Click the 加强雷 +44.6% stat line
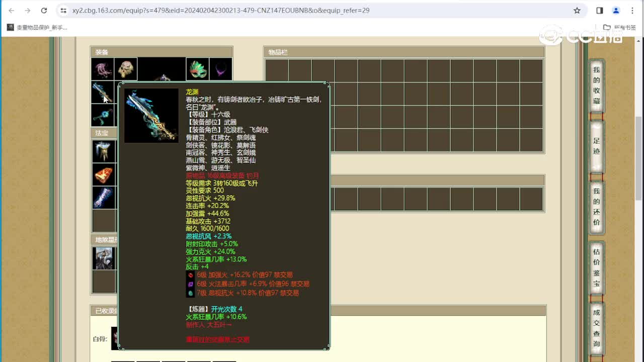 pos(207,214)
